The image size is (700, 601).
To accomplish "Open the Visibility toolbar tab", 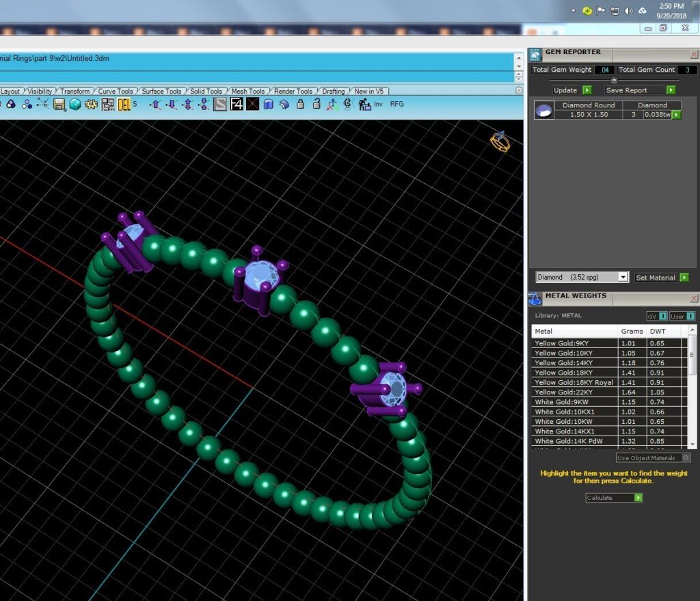I will click(x=40, y=91).
